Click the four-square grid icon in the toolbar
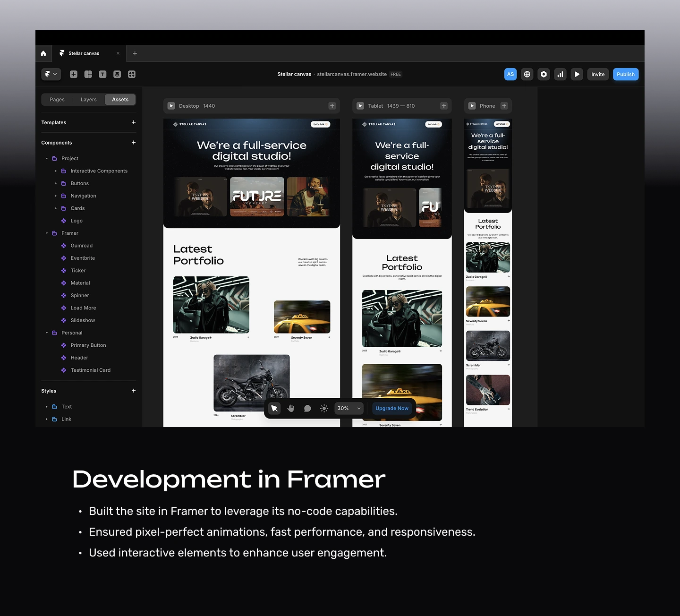The height and width of the screenshot is (616, 680). [x=132, y=74]
